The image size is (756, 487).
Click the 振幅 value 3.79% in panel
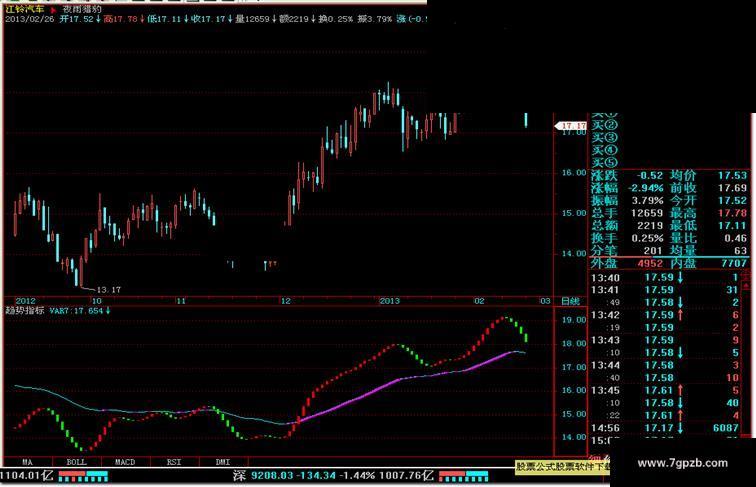coord(648,201)
